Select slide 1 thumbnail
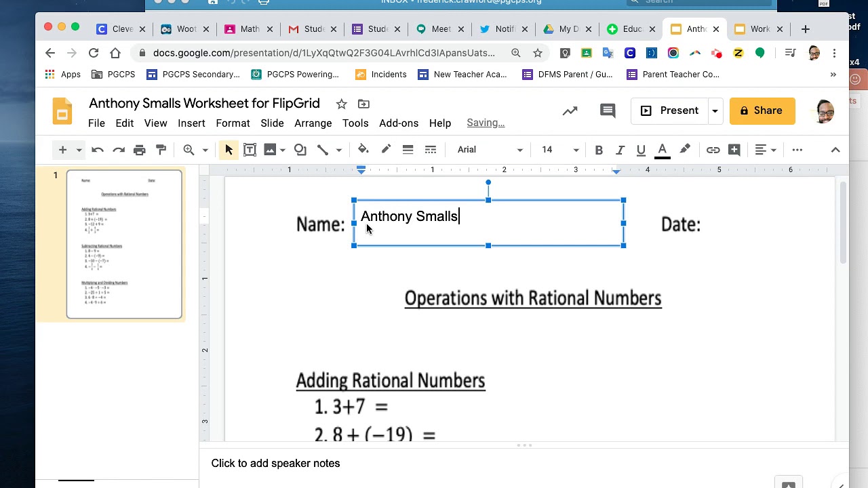868x488 pixels. point(124,244)
